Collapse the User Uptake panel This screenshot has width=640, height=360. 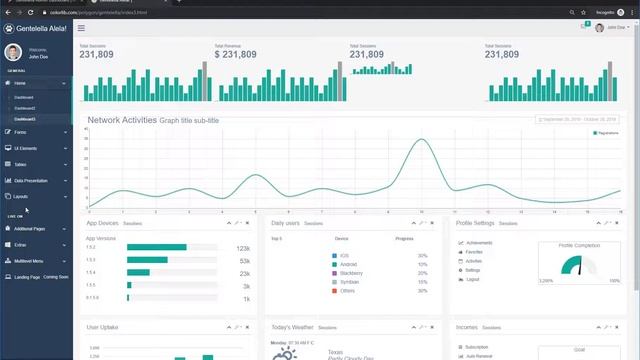tap(229, 327)
